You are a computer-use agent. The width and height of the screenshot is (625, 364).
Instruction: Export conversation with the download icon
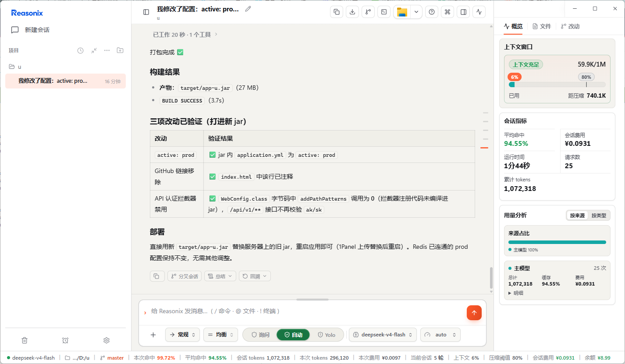point(352,12)
